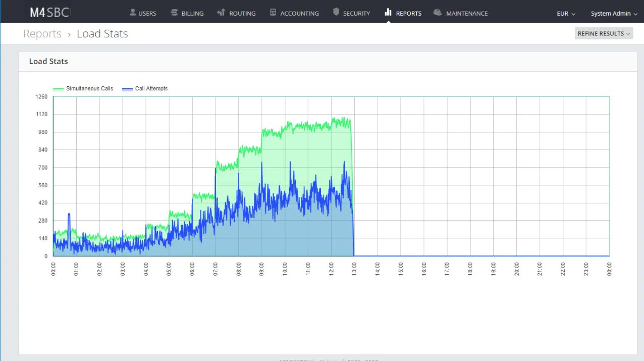Toggle the Call Attempts legend series
Screen dimensions: 644x361
(145, 88)
